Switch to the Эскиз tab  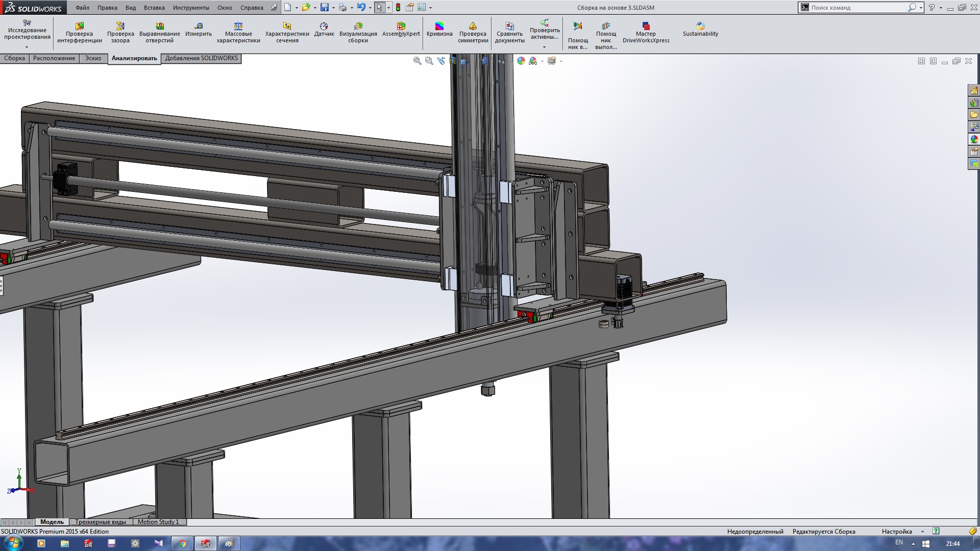93,58
